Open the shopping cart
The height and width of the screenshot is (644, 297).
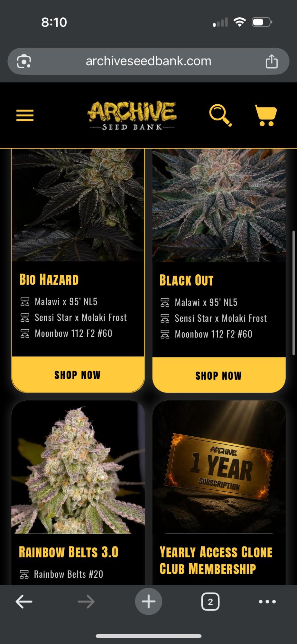(x=266, y=115)
